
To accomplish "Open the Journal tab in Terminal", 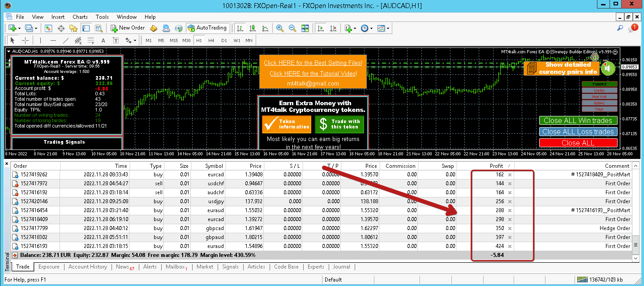I will click(x=341, y=267).
